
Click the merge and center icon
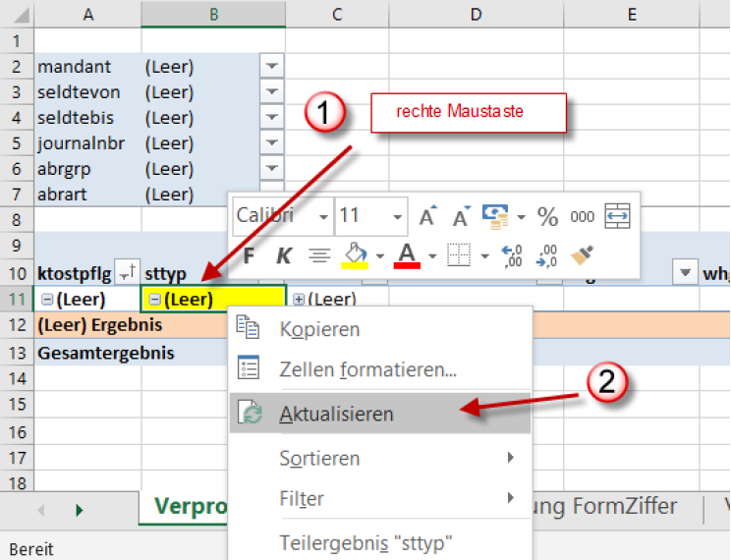pyautogui.click(x=617, y=216)
